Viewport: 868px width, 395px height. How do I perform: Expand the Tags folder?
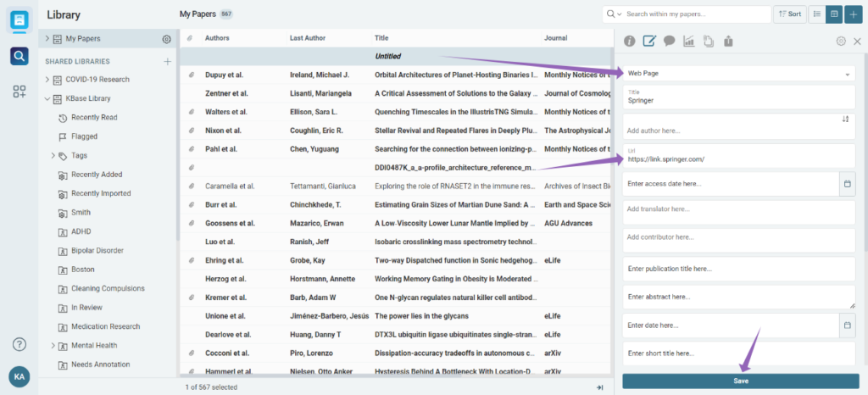pos(53,156)
